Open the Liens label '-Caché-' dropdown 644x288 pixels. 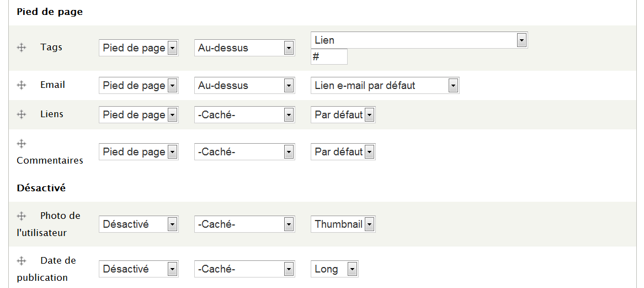pyautogui.click(x=244, y=115)
